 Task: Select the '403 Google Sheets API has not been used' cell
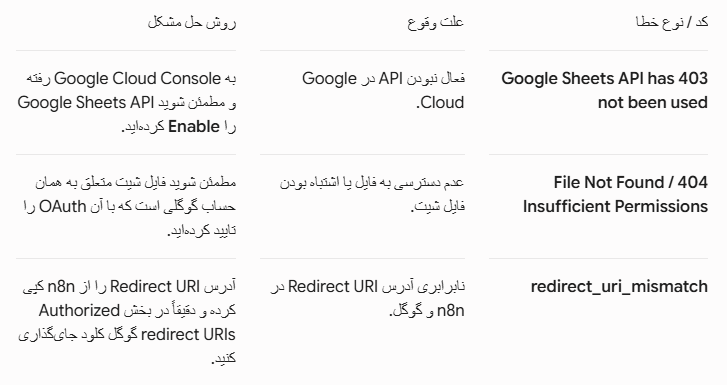pyautogui.click(x=605, y=90)
